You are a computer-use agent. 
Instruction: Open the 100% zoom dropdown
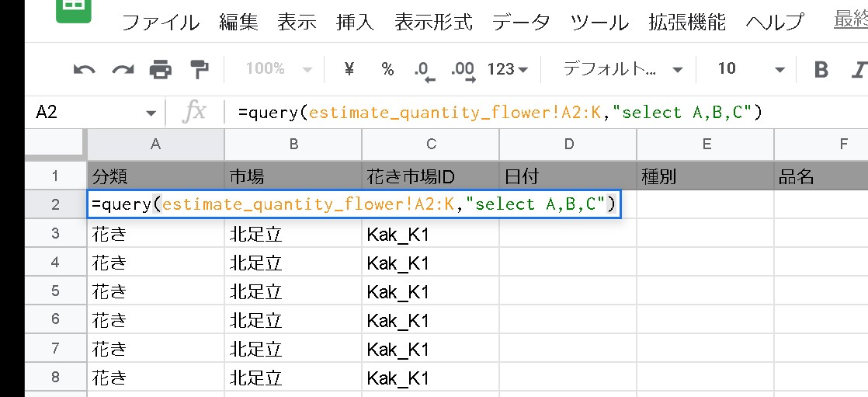279,69
